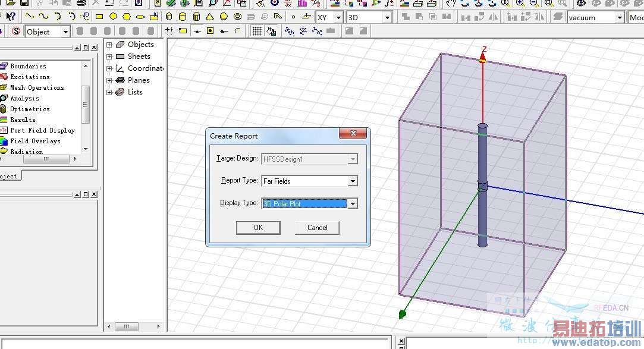This screenshot has width=644, height=349.
Task: Toggle the grid plane display icon
Action: click(257, 31)
